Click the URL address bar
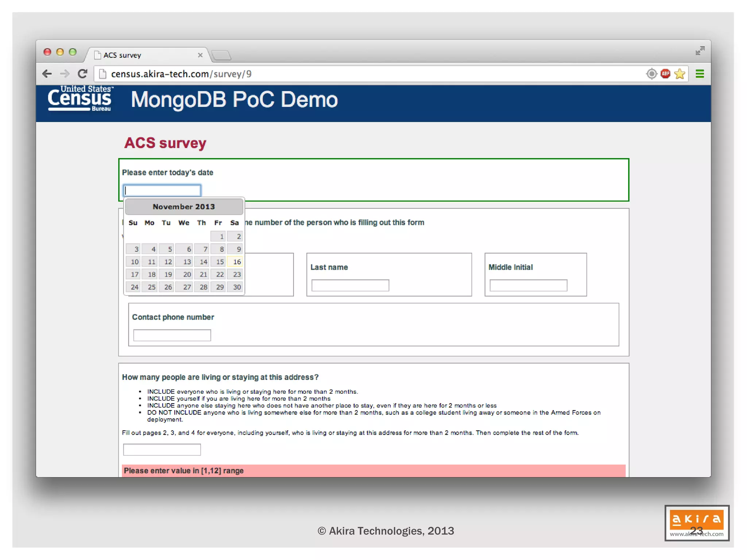Image resolution: width=747 pixels, height=560 pixels. [x=365, y=74]
